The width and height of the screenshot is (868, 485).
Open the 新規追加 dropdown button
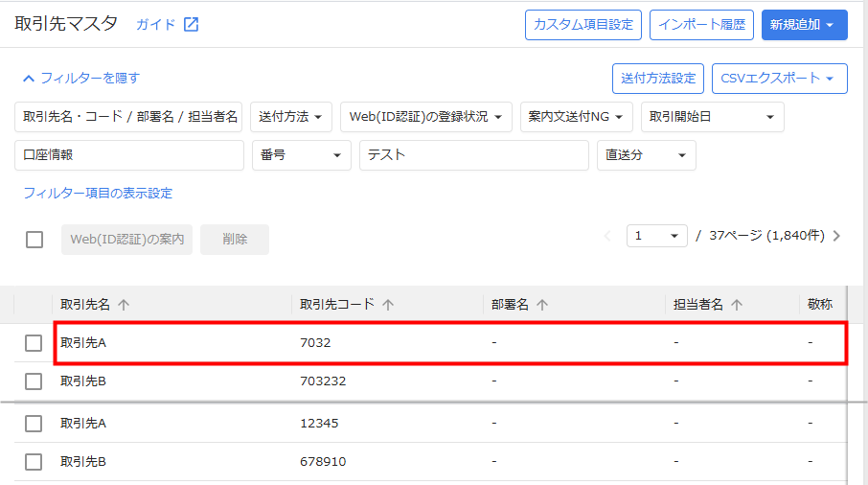coord(804,25)
